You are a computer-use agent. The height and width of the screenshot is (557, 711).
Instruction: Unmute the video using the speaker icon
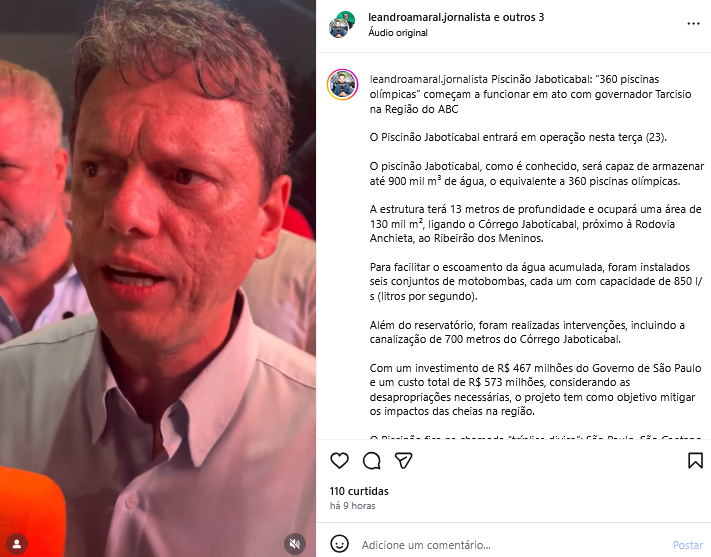point(295,543)
